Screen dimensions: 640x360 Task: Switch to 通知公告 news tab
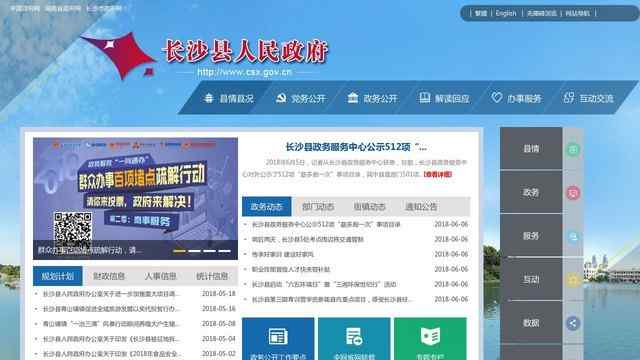tap(421, 207)
